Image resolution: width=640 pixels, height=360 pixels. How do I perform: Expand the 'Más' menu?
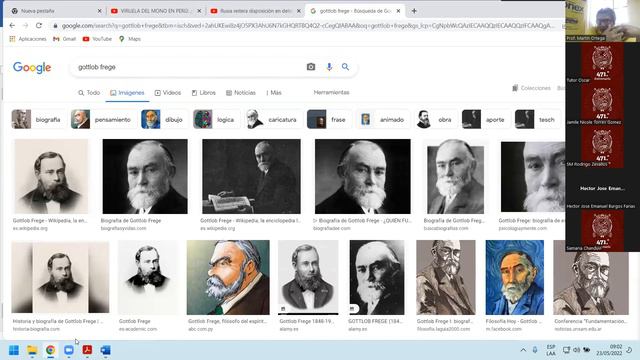click(274, 93)
